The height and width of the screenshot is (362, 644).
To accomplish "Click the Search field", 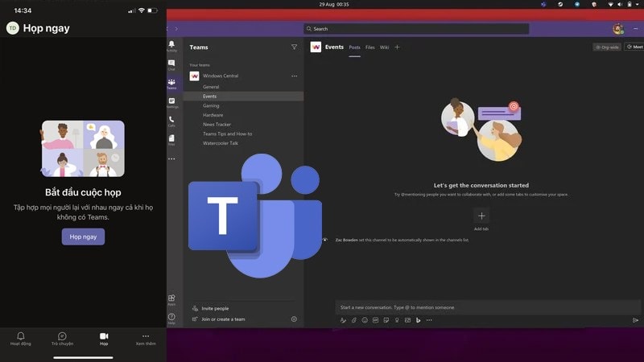I will coord(416,29).
